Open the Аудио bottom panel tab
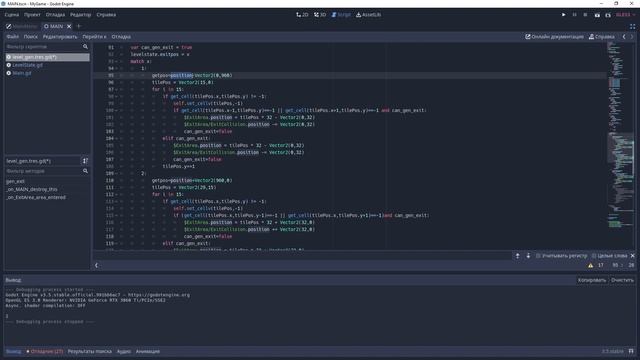 [x=124, y=351]
